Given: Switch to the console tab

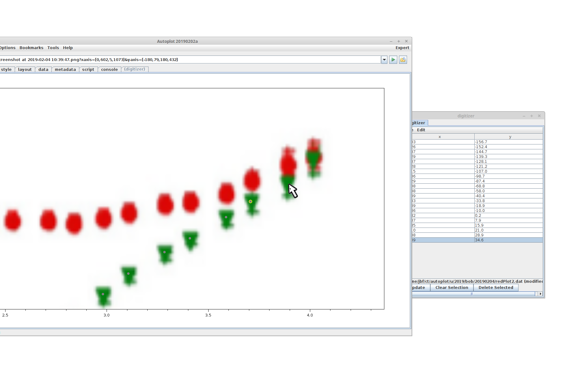Looking at the screenshot, I should pos(109,70).
